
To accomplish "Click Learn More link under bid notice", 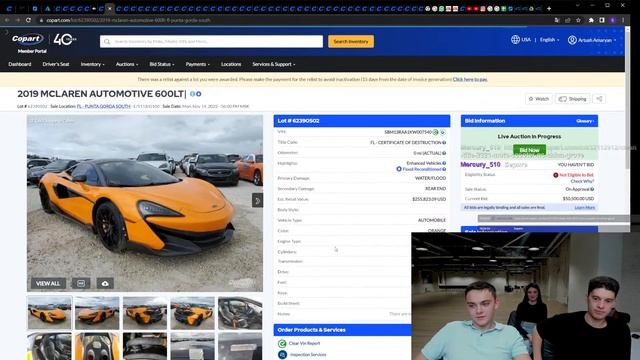I will coord(584,207).
